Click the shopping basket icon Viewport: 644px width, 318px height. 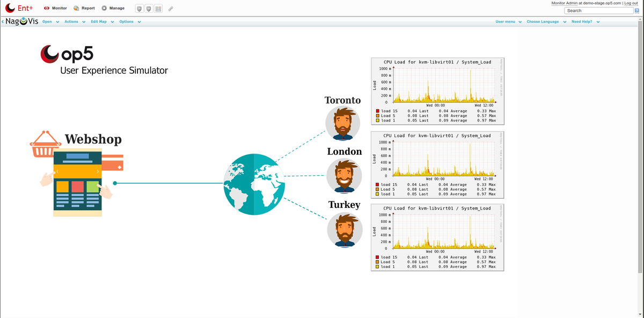45,144
